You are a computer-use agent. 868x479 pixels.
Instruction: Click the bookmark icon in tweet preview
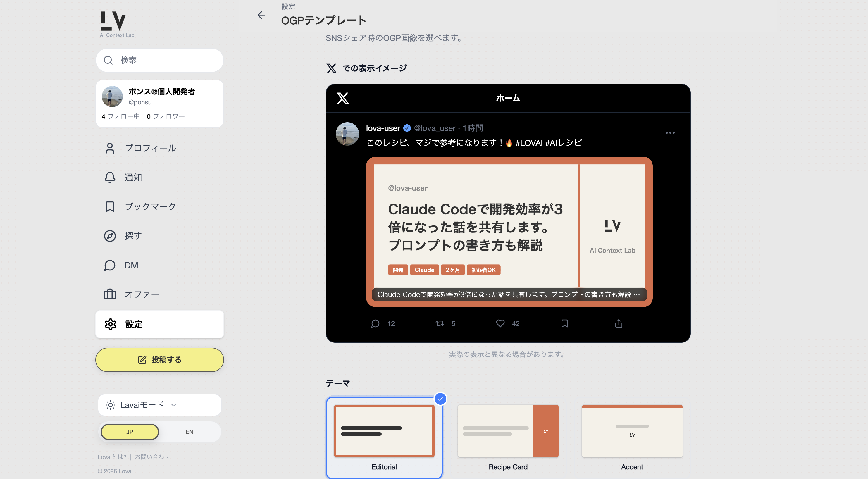pyautogui.click(x=564, y=323)
